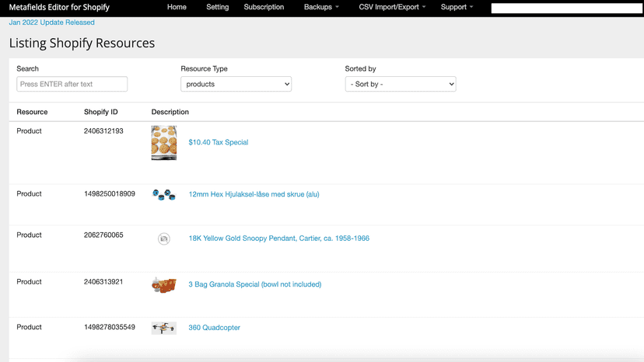Click the Shopify ID column header
644x362 pixels.
(x=100, y=112)
